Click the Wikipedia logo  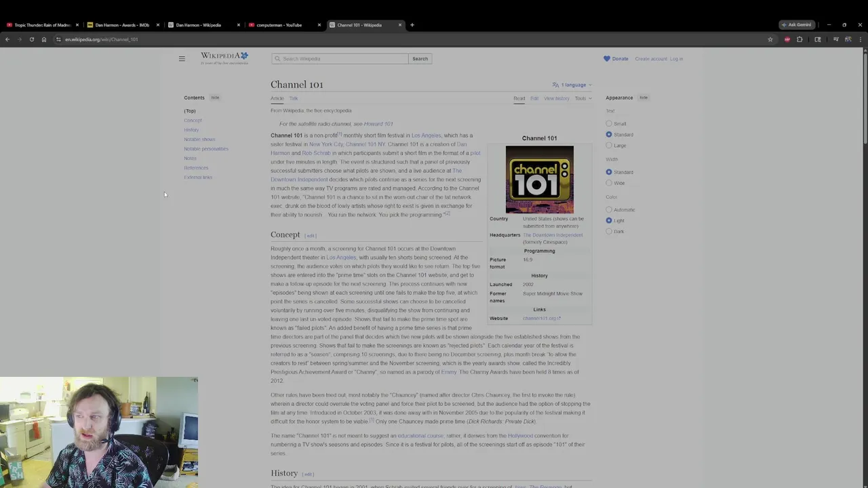click(x=224, y=58)
